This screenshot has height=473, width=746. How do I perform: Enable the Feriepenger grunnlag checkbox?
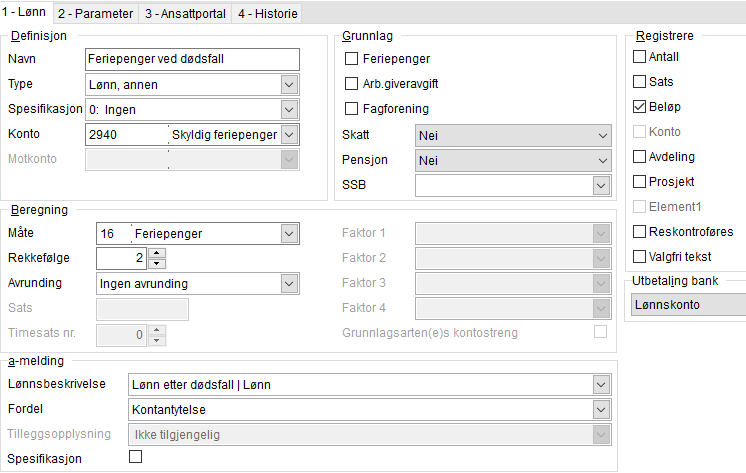pyautogui.click(x=351, y=59)
